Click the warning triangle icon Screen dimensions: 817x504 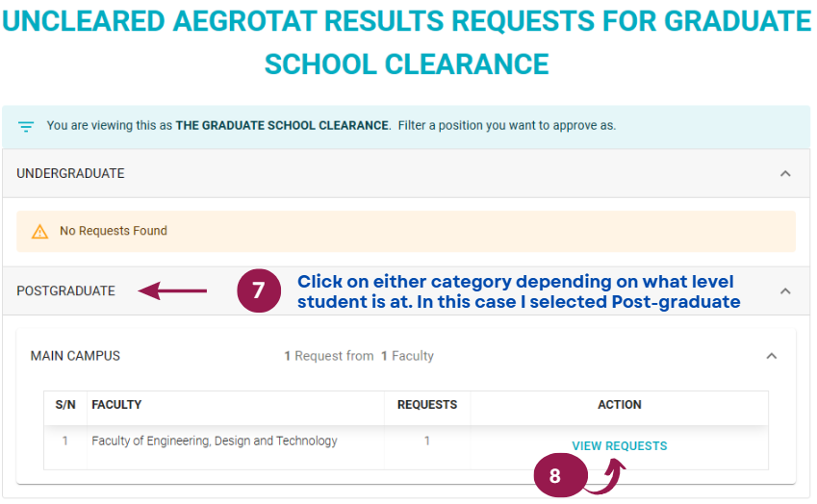tap(39, 231)
